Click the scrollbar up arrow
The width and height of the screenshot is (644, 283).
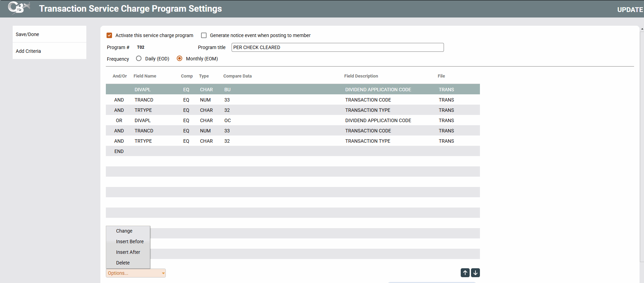(x=642, y=29)
